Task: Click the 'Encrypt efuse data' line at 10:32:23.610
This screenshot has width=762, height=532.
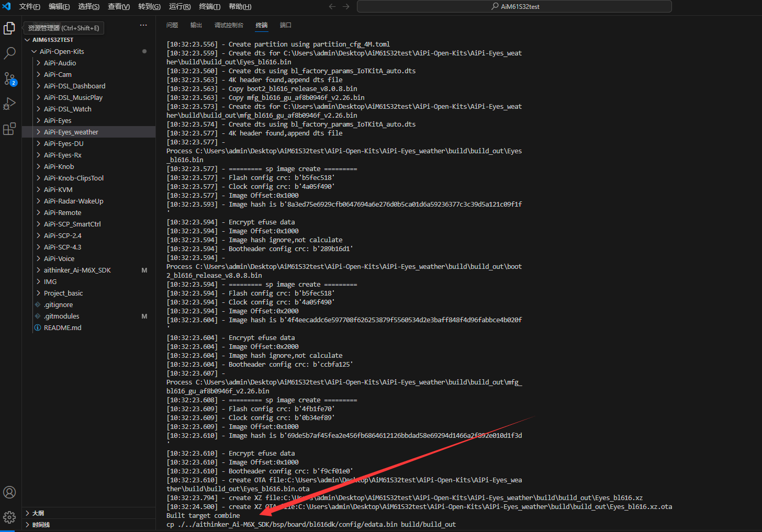Action: (231, 453)
